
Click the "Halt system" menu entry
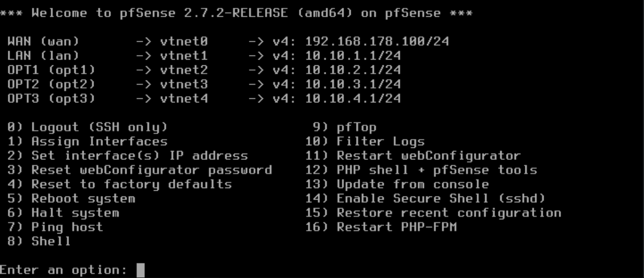[x=75, y=213]
